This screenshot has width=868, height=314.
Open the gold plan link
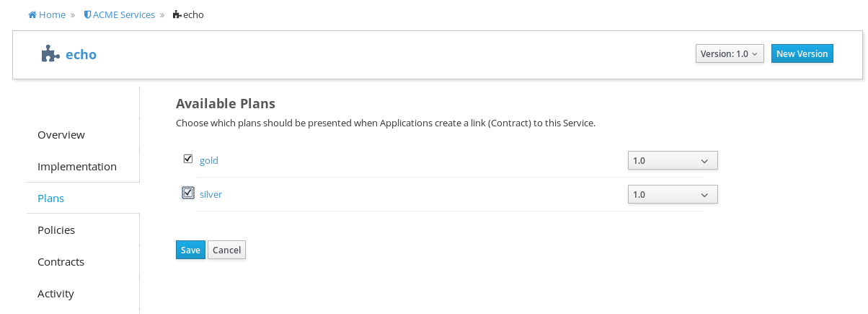pyautogui.click(x=209, y=160)
